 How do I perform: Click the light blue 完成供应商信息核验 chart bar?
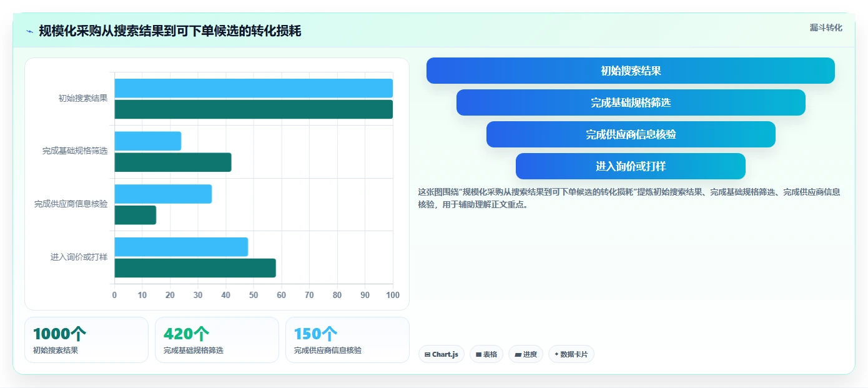163,194
